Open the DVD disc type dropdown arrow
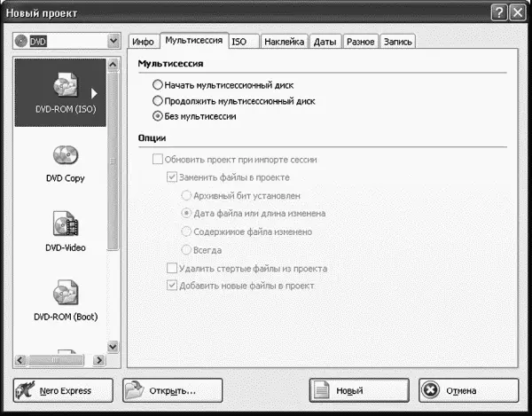 (x=113, y=42)
